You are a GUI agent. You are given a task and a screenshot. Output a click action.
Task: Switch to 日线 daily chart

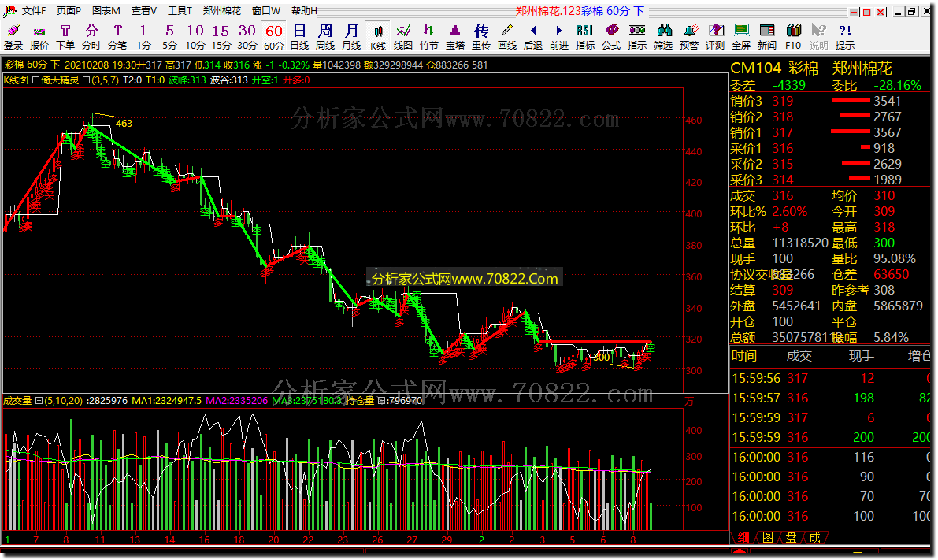pos(299,37)
